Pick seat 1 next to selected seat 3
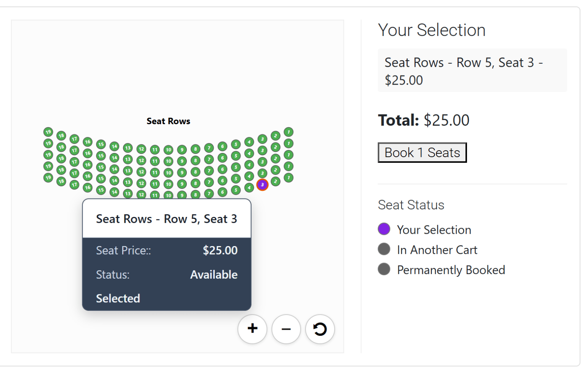 [288, 178]
